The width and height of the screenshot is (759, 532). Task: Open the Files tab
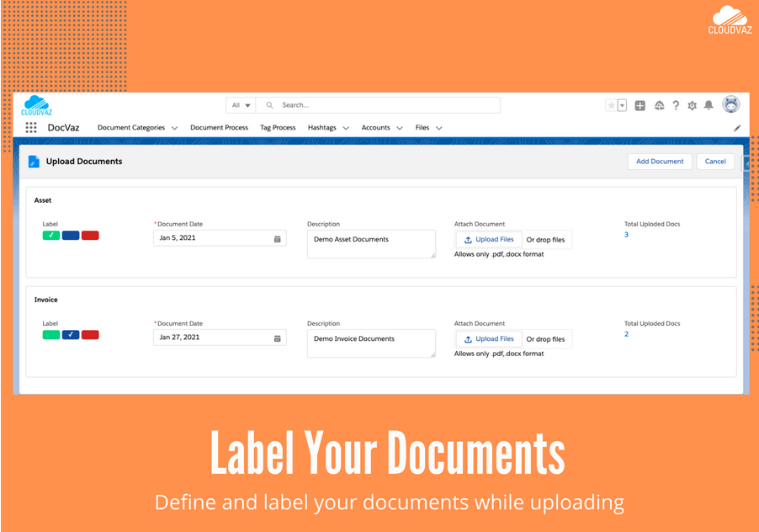point(422,128)
